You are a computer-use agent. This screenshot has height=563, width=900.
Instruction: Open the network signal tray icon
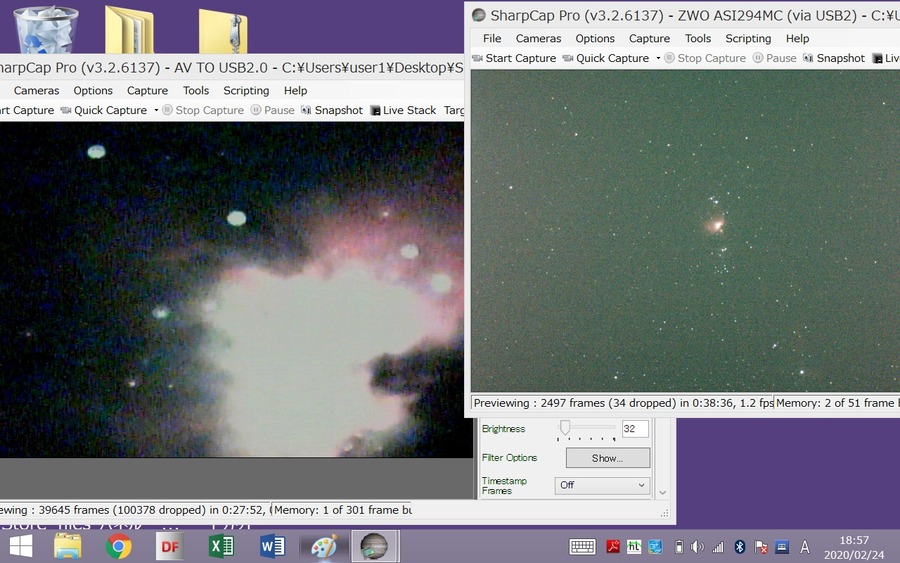[x=717, y=547]
